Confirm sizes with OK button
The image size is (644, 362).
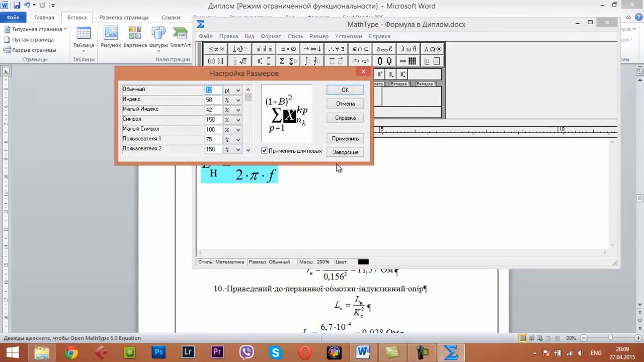click(345, 90)
